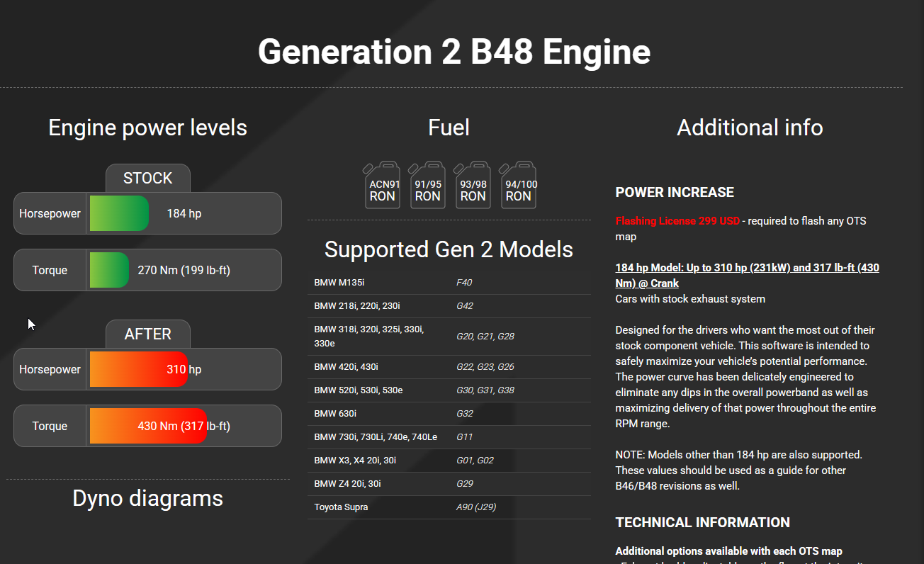Select the STOCK power level tab

[x=148, y=178]
